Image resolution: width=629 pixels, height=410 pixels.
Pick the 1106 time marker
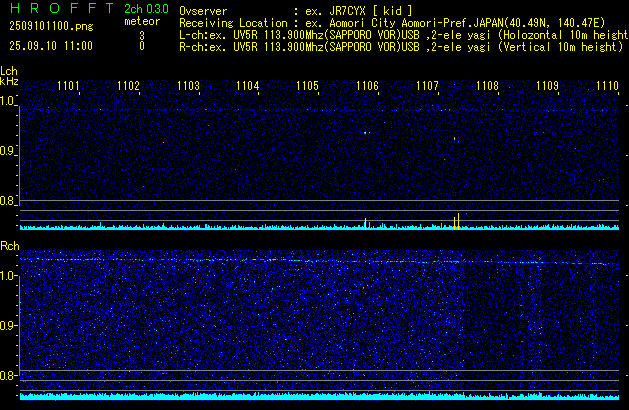click(x=367, y=86)
